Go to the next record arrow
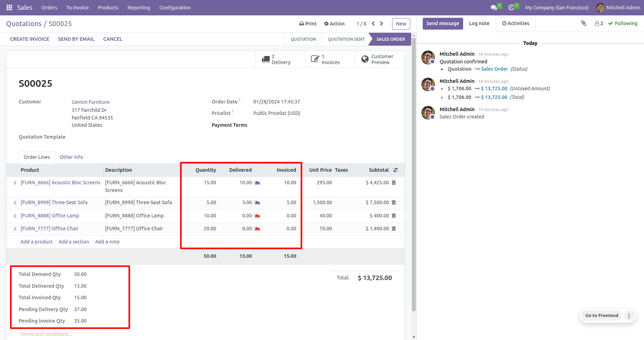The image size is (644, 340). (382, 24)
